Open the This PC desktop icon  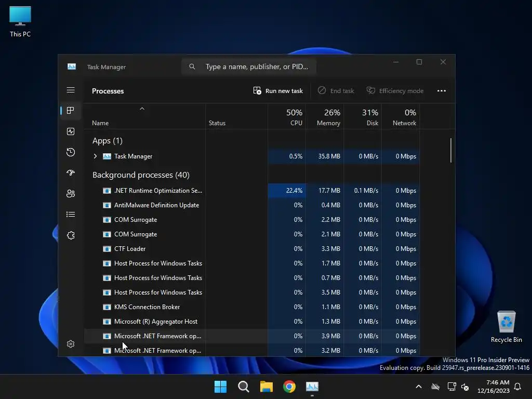[20, 22]
